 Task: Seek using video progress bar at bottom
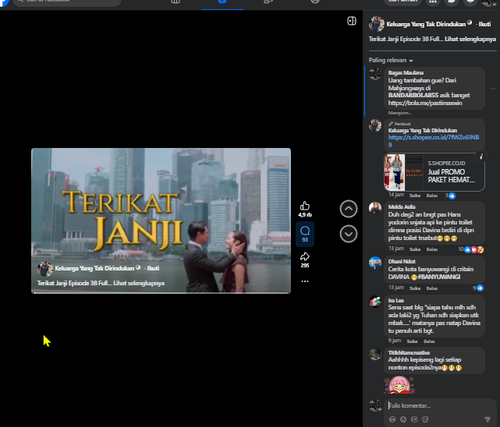click(161, 293)
